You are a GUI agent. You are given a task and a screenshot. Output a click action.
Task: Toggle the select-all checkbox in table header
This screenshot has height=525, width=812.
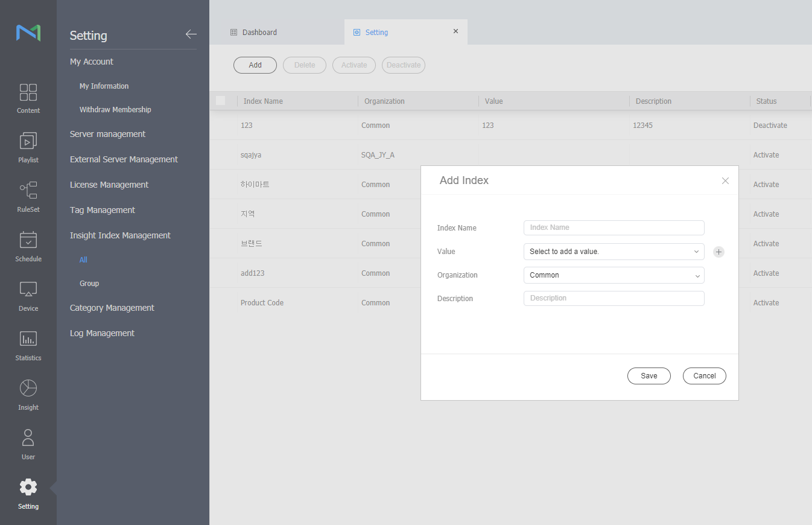coord(221,101)
